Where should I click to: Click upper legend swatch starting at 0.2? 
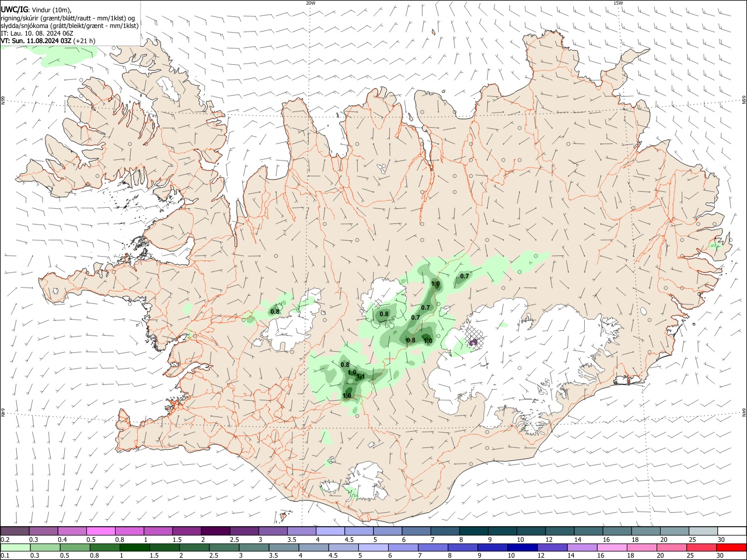15,531
